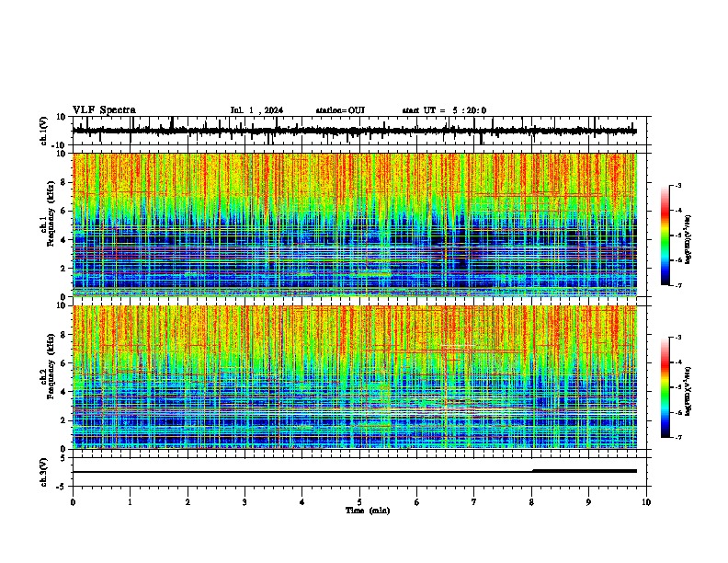Click the "-3" tick on ch.2 color bar
Screen dimensions: 728x563
click(x=677, y=338)
